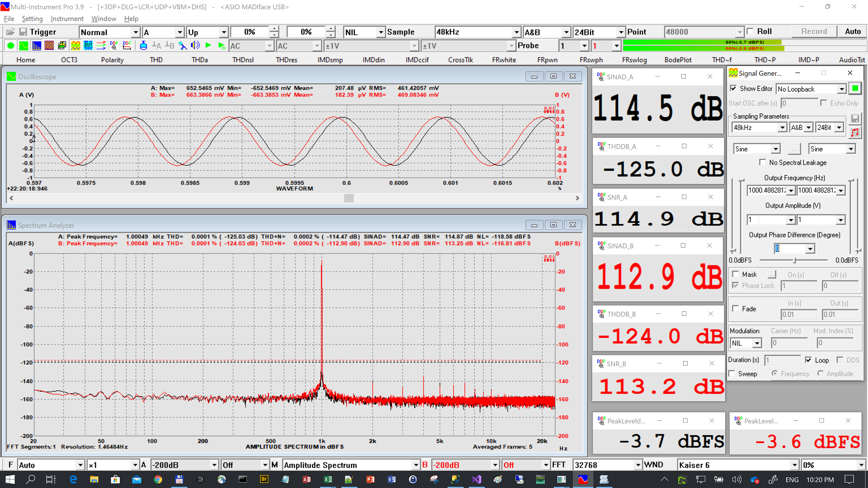Click the DDC array viewer icon

pos(127,46)
